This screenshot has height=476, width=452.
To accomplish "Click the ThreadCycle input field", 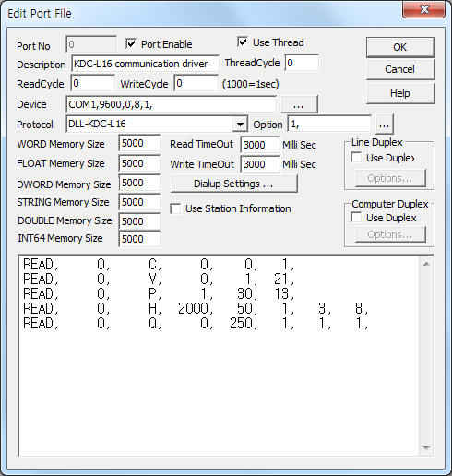I will click(302, 63).
